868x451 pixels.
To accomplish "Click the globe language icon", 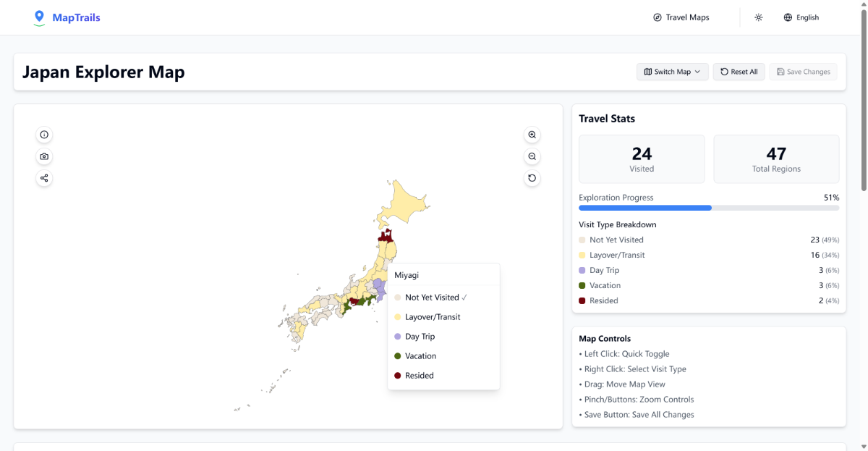I will click(x=788, y=17).
